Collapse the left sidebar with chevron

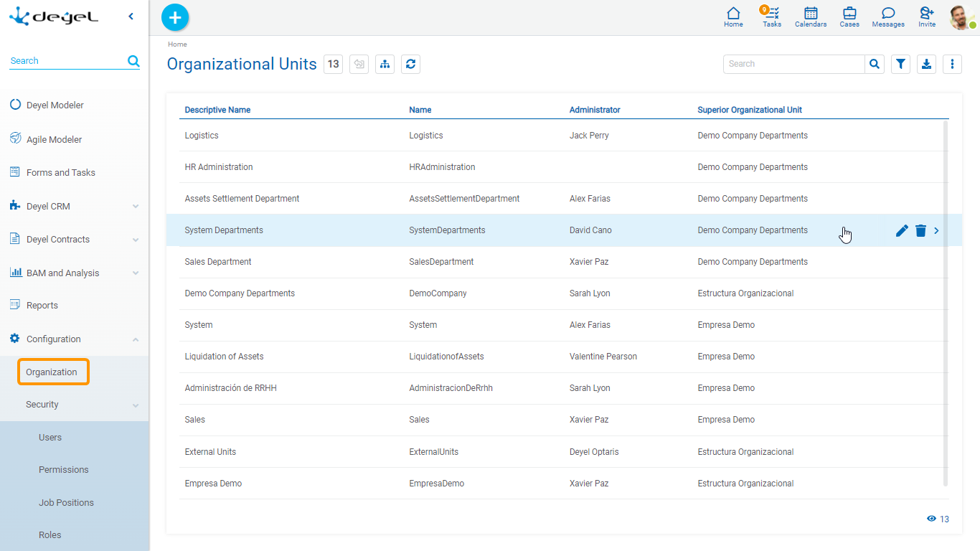click(131, 17)
